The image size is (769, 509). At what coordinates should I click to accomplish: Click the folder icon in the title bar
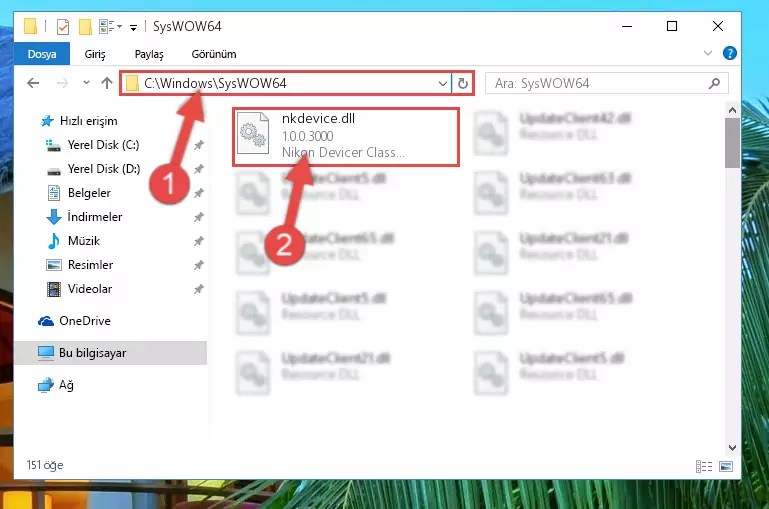(30, 26)
